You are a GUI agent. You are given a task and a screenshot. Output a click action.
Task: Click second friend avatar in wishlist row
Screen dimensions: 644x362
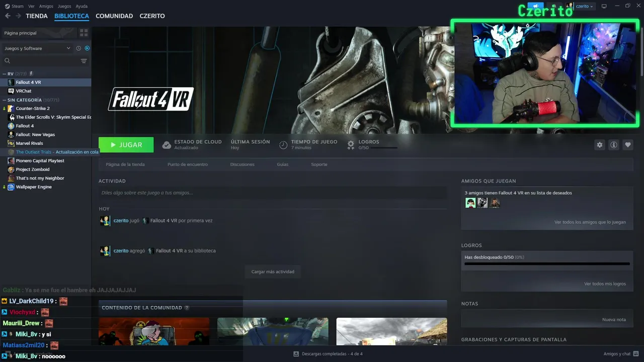[x=482, y=203]
